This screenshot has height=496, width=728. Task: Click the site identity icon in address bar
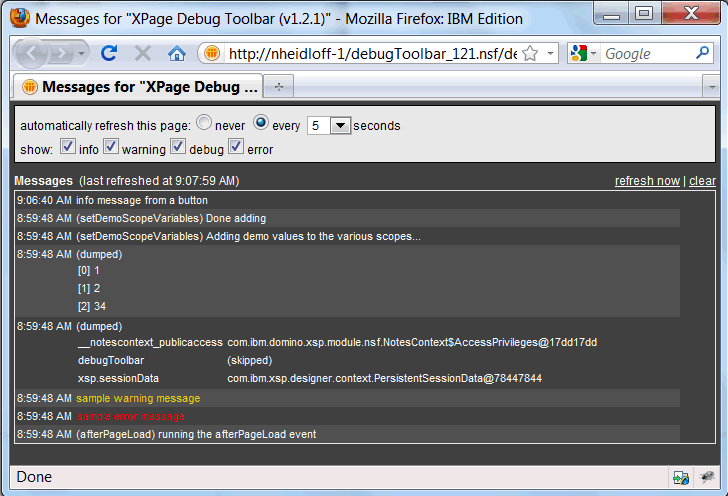pyautogui.click(x=212, y=53)
